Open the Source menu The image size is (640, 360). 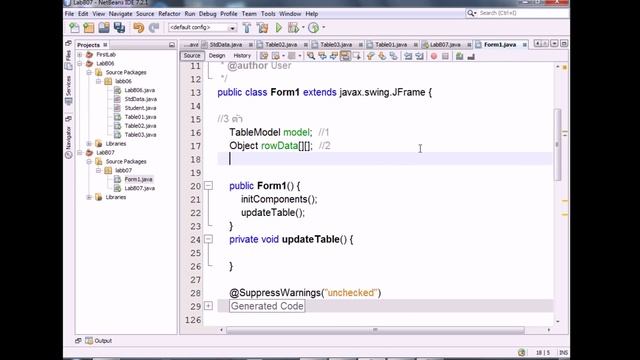[x=145, y=13]
